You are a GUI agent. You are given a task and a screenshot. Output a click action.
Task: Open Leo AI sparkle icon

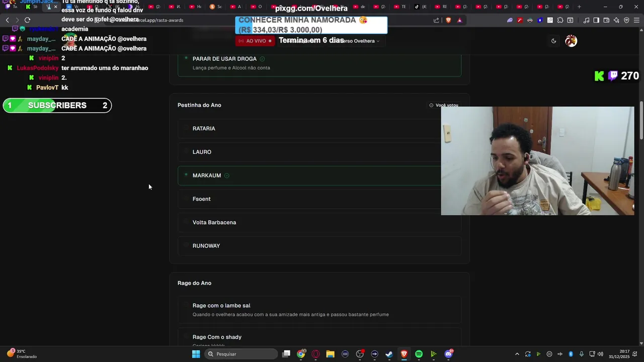[x=616, y=20]
